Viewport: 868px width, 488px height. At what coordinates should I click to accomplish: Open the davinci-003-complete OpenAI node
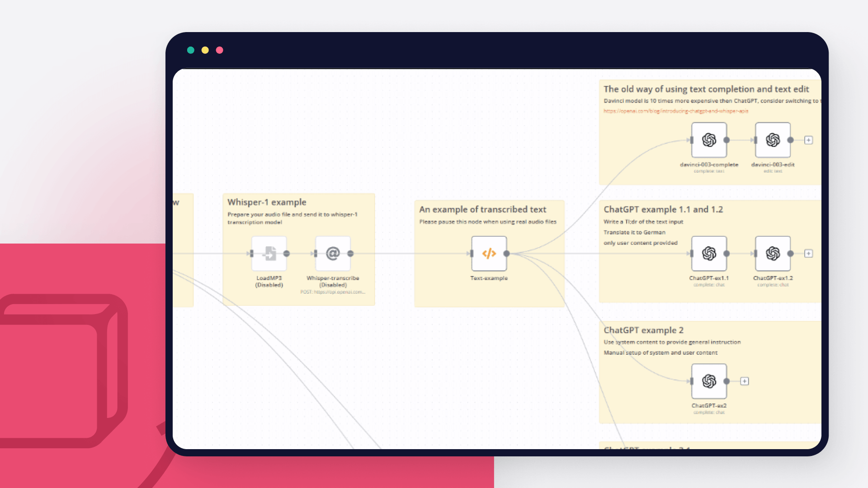click(x=708, y=140)
